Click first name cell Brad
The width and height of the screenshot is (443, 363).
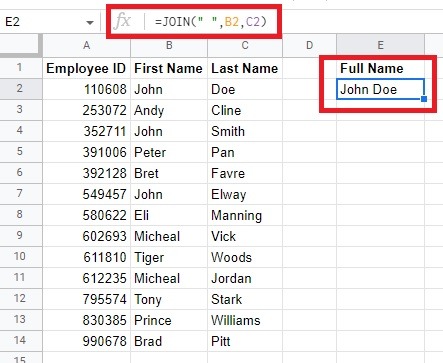point(169,341)
